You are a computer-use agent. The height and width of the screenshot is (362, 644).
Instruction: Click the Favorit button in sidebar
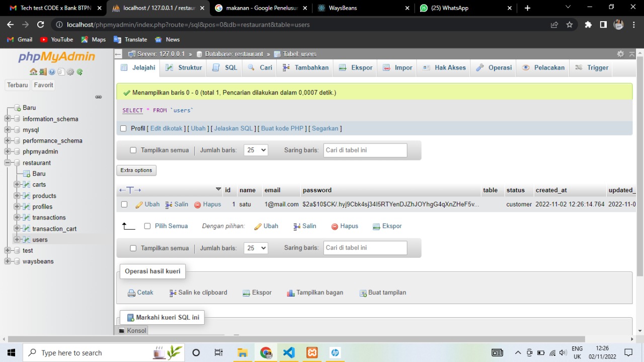43,85
